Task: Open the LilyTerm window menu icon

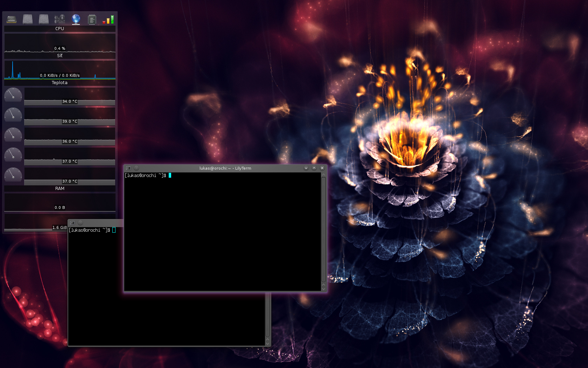Action: [x=128, y=168]
